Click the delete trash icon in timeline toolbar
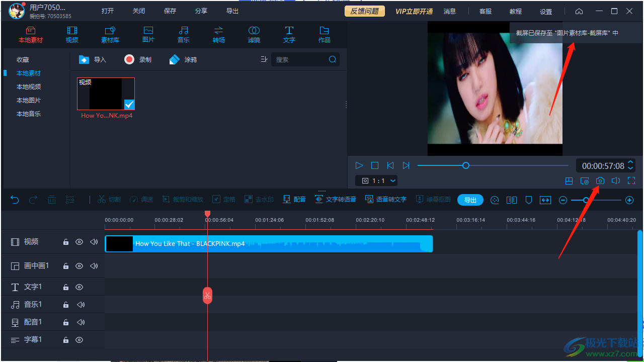Image resolution: width=644 pixels, height=362 pixels. click(52, 200)
